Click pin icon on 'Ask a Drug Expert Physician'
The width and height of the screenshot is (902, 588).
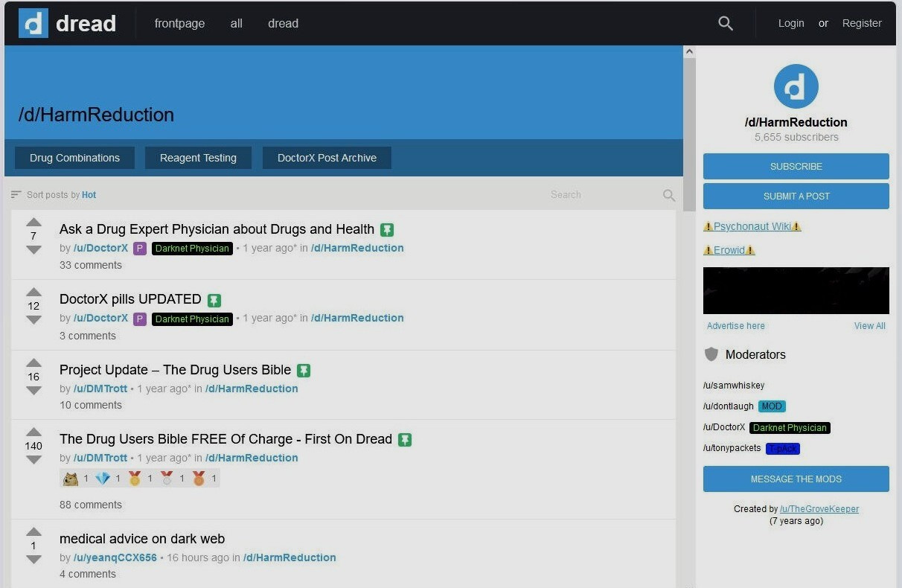[x=387, y=229]
